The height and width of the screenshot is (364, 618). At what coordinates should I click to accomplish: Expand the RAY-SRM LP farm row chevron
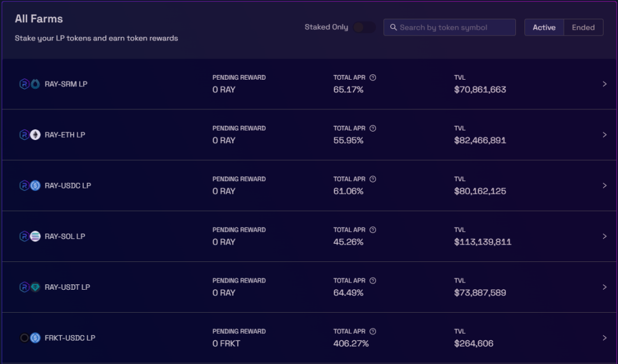[604, 84]
